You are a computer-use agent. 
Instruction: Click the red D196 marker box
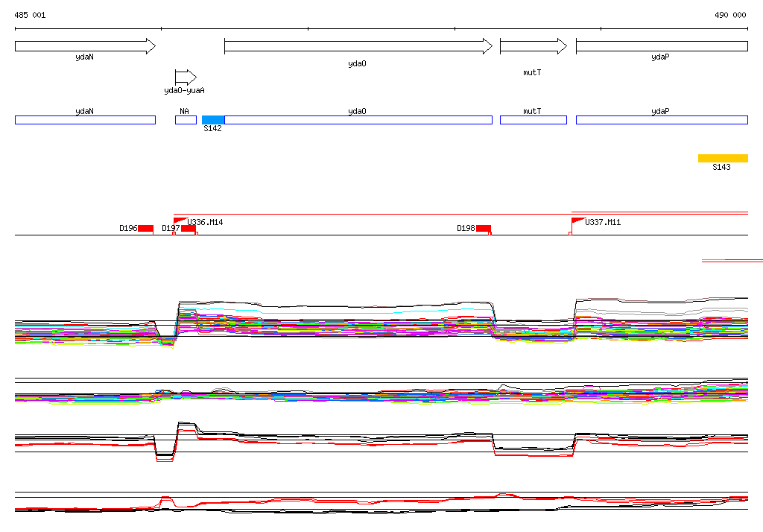pyautogui.click(x=145, y=229)
